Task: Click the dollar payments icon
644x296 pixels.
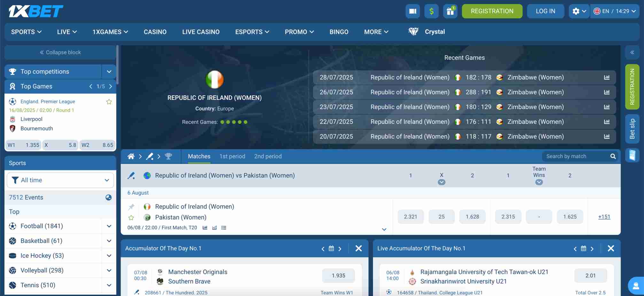Action: [x=431, y=11]
